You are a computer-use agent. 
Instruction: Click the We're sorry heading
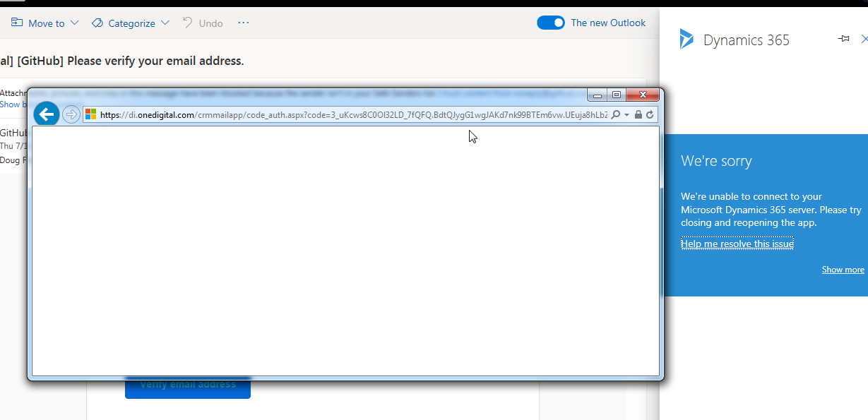716,161
